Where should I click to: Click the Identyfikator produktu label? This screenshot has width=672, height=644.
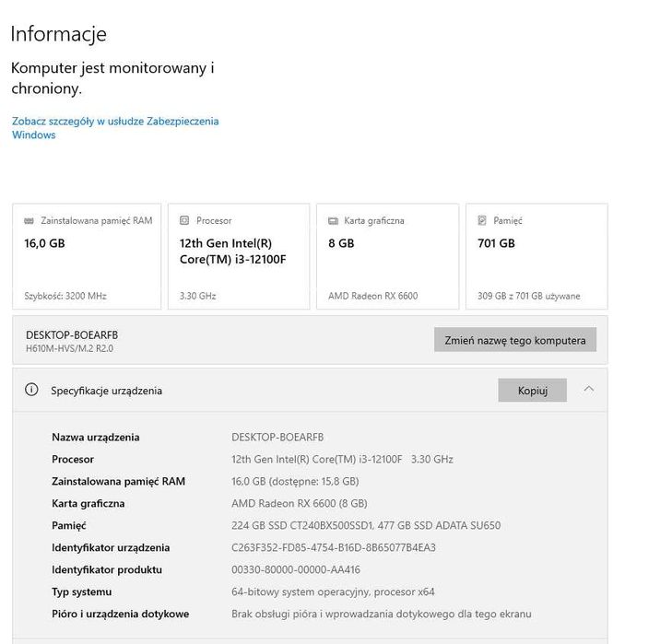[107, 569]
